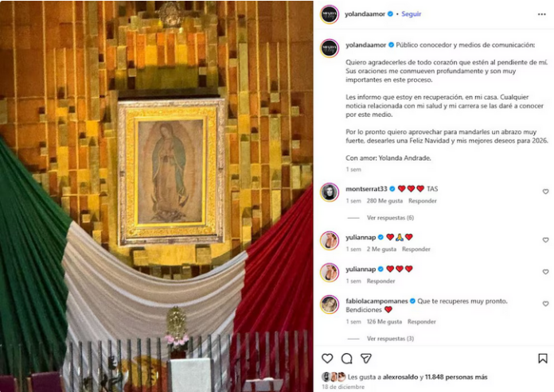
Task: Open montserrat33's profile avatar
Action: (x=330, y=192)
